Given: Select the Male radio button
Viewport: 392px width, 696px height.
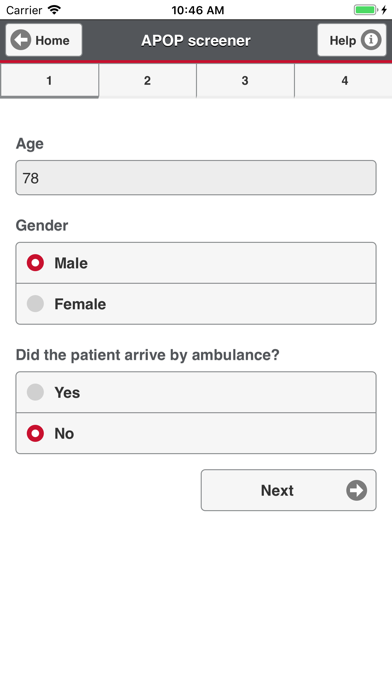Looking at the screenshot, I should pos(35,263).
